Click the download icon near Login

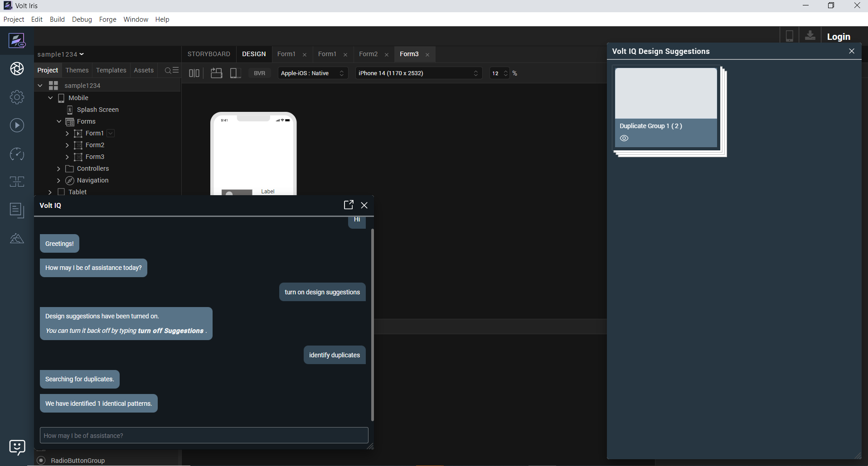coord(810,36)
